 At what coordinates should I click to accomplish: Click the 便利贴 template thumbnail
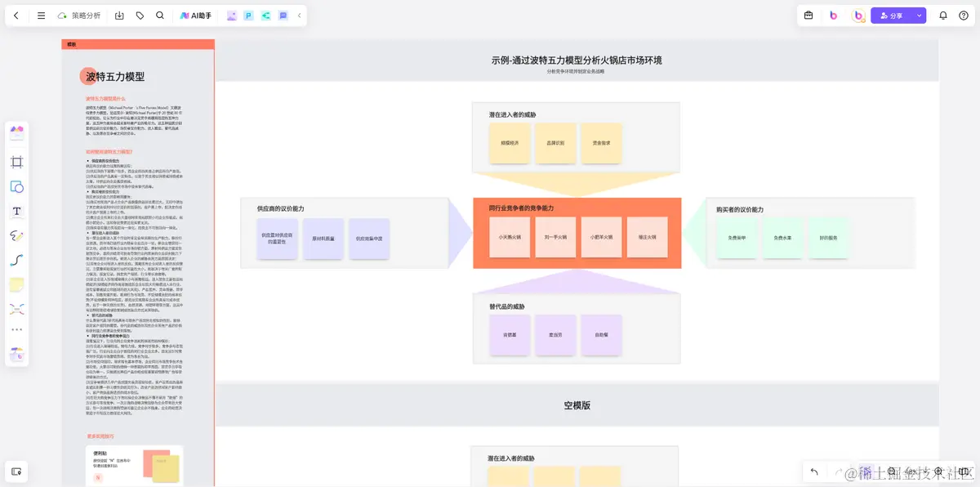pos(135,463)
